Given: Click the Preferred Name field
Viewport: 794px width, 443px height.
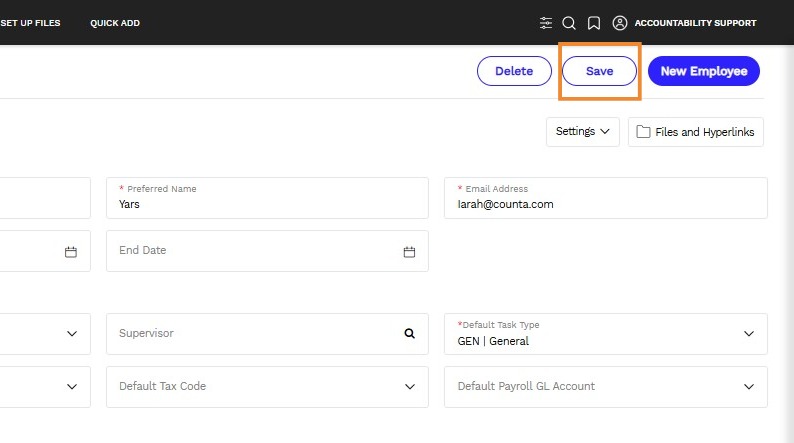Looking at the screenshot, I should pos(267,198).
